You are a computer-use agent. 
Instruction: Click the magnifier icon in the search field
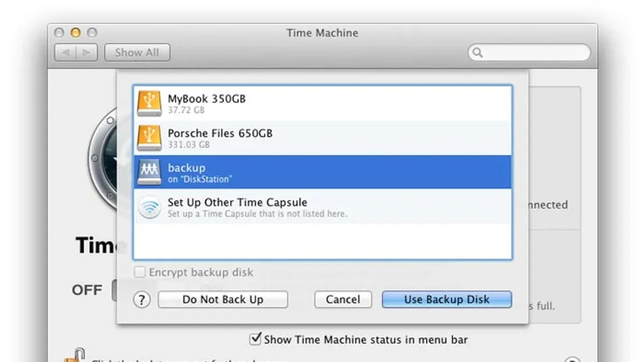(477, 53)
